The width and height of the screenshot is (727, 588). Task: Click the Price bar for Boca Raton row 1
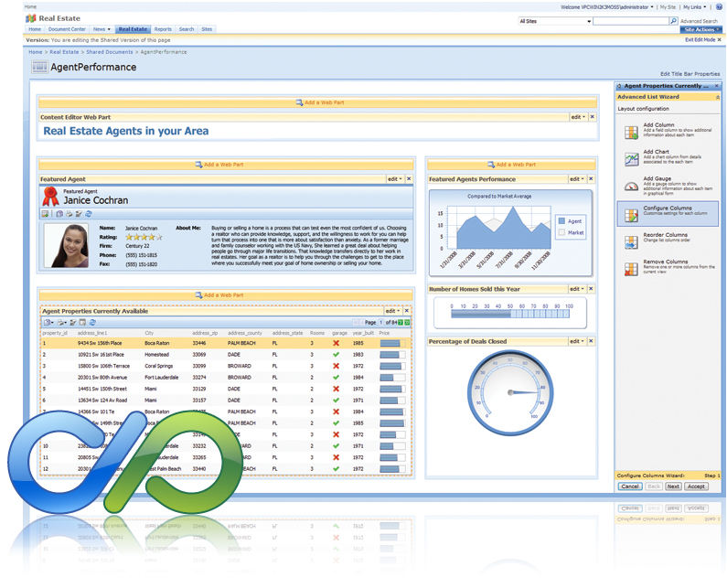coord(392,343)
